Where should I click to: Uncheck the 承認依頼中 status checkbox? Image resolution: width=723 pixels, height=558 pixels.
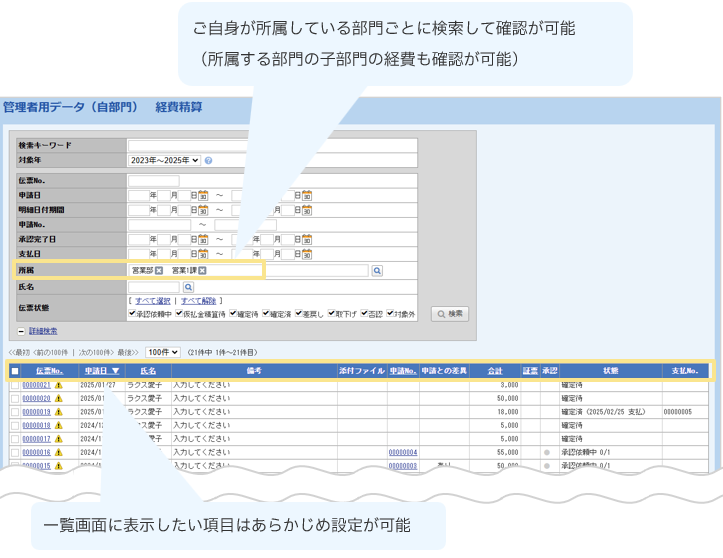[133, 313]
